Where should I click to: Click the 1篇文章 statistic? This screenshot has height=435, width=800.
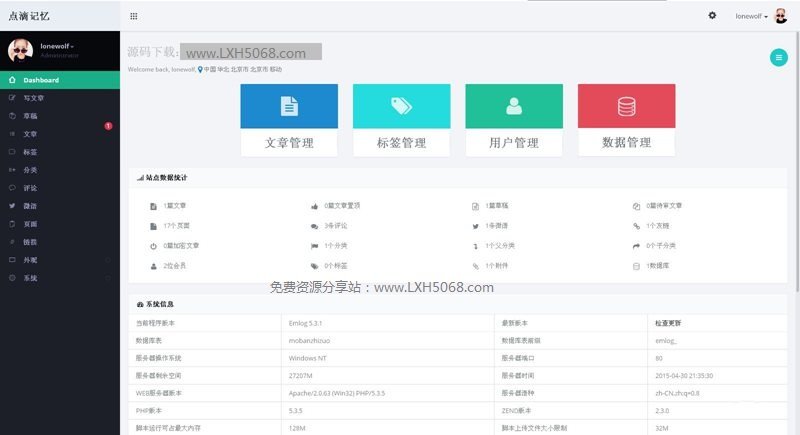coord(174,206)
